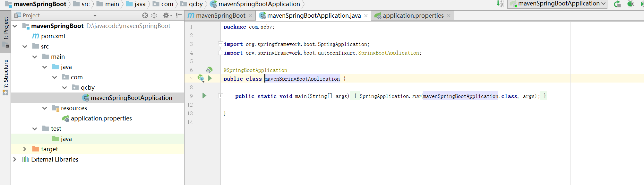Image resolution: width=644 pixels, height=185 pixels.
Task: Expand the target folder node
Action: point(25,149)
